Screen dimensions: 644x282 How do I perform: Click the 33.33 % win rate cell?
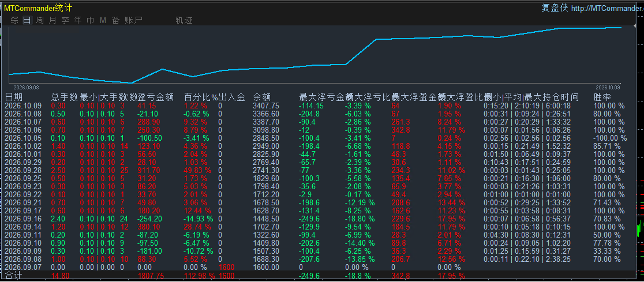pyautogui.click(x=607, y=251)
